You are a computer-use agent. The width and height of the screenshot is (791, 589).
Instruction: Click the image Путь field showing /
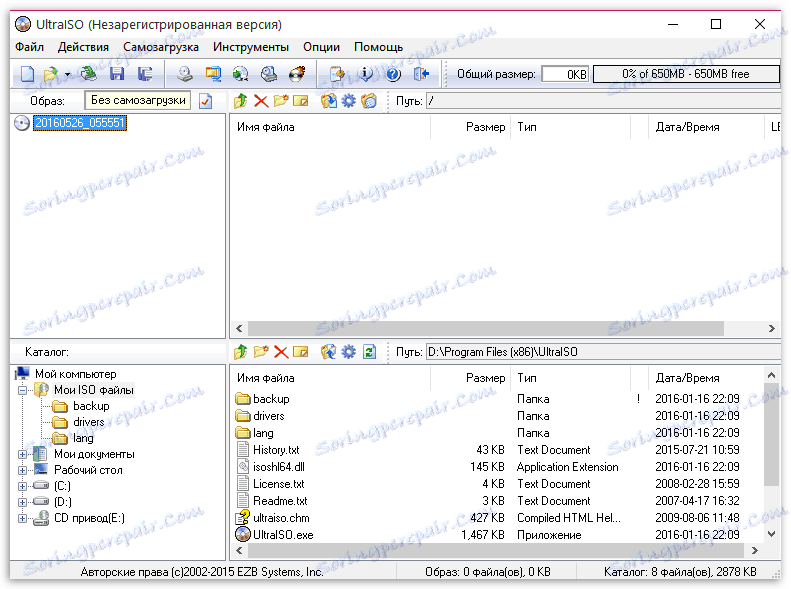pyautogui.click(x=603, y=101)
